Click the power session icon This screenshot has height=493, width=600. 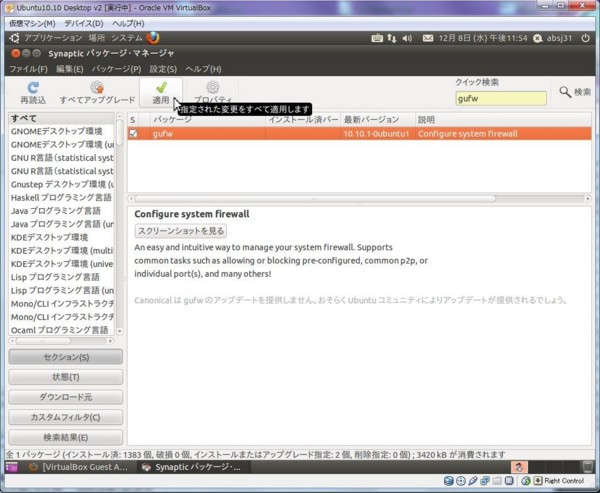point(585,38)
